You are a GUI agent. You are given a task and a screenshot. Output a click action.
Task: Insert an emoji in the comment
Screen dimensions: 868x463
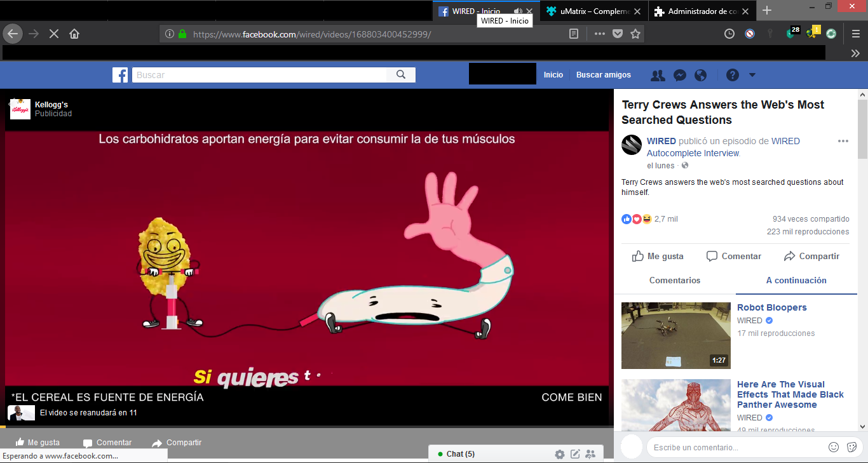(x=834, y=448)
